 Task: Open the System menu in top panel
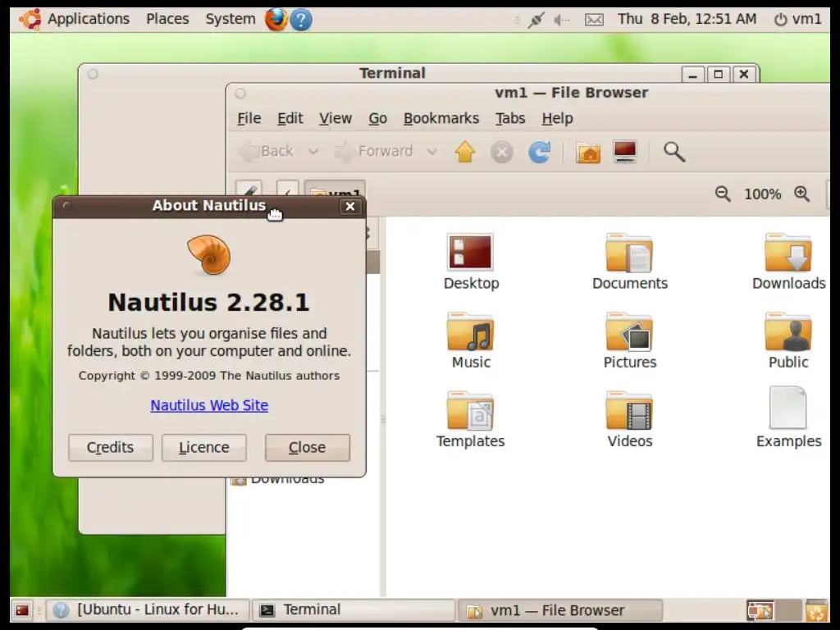231,20
